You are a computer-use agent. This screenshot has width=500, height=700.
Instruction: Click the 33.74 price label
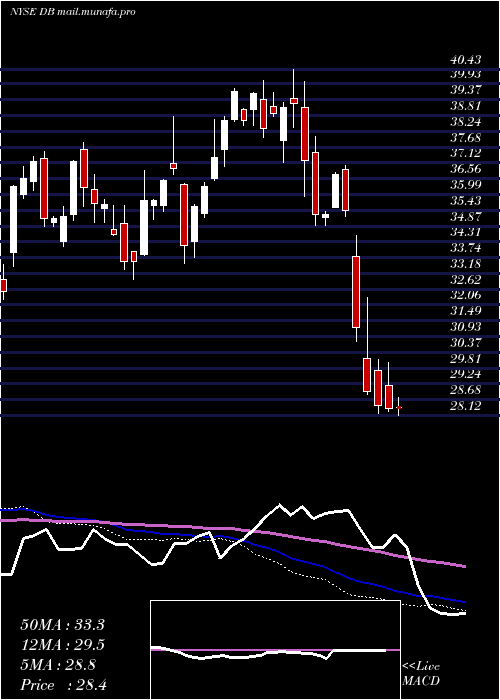[x=465, y=248]
